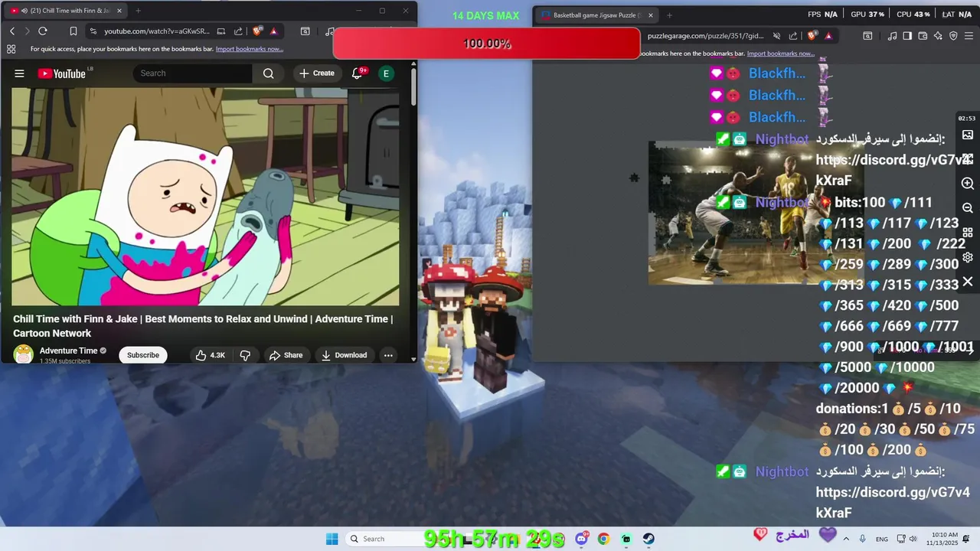Open Brave Shields in the YouTube window
Screen dimensions: 980x551
tap(257, 31)
